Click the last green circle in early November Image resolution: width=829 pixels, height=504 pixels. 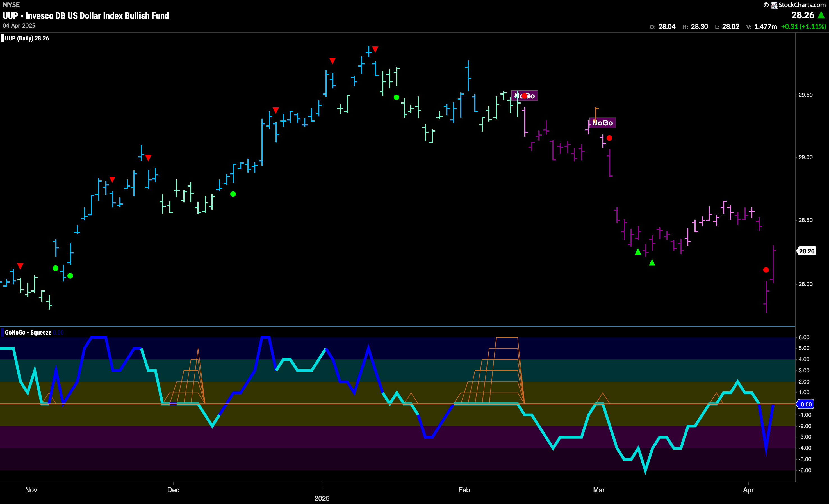(x=70, y=276)
